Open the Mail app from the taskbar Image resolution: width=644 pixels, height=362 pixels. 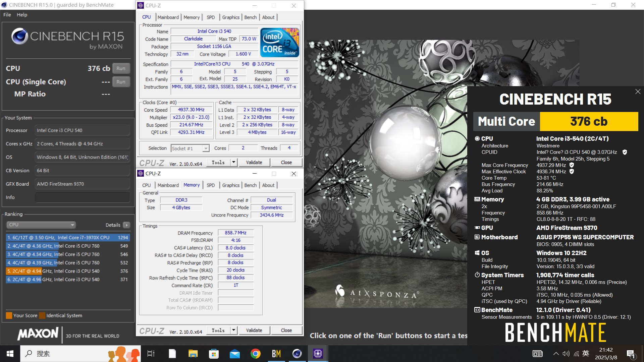click(234, 354)
